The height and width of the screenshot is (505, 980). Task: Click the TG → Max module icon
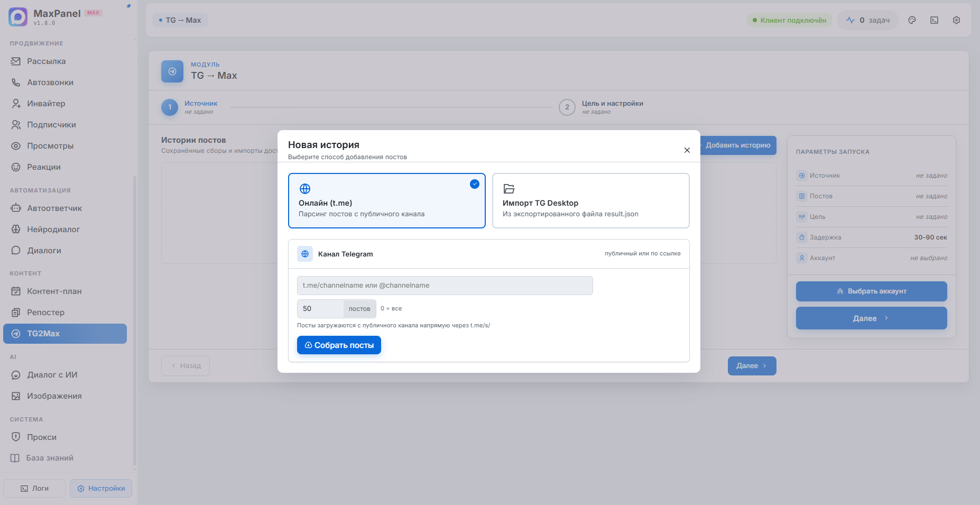[x=172, y=71]
